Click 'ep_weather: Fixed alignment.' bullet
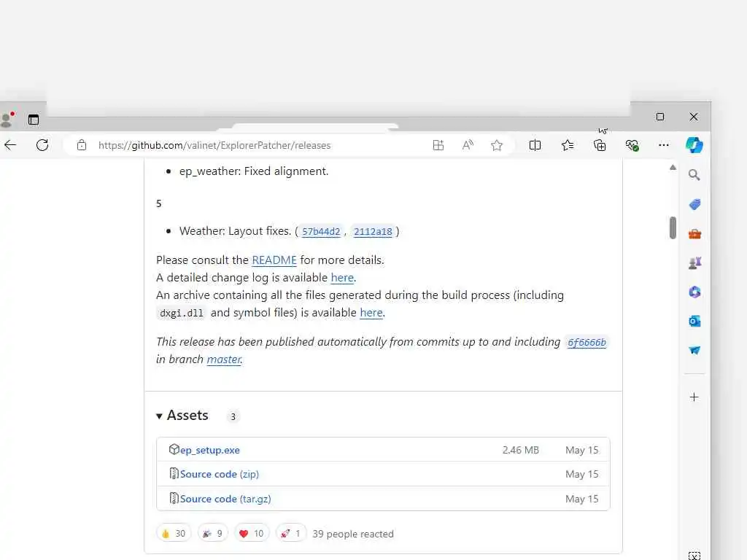This screenshot has height=560, width=747. (254, 171)
